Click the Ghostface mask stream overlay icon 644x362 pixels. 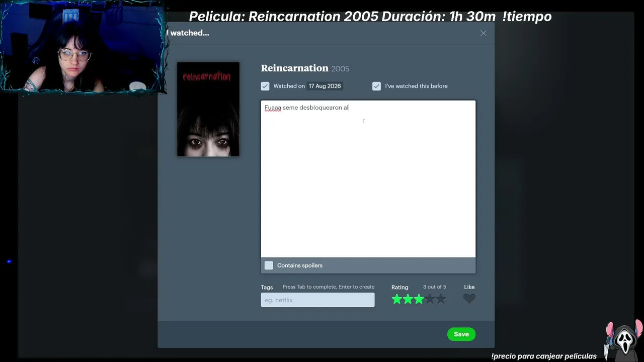click(624, 340)
